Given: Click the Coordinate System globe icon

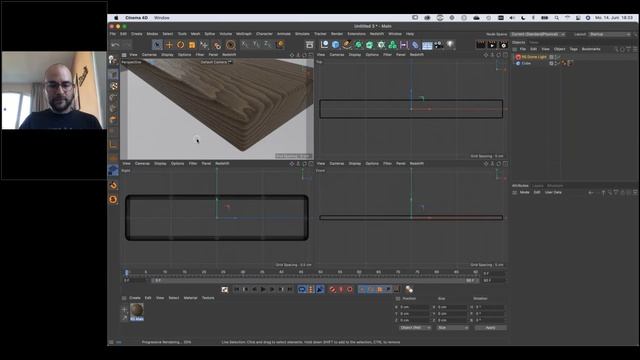Looking at the screenshot, I should (280, 44).
